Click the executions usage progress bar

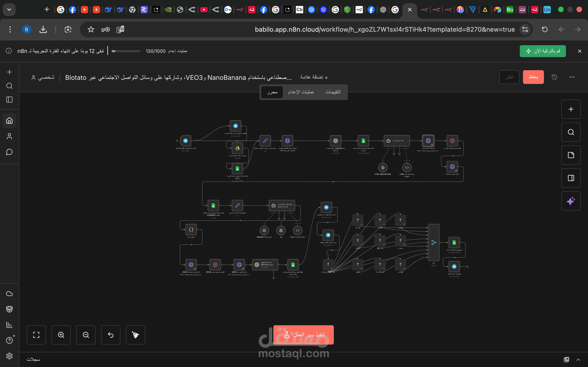pyautogui.click(x=126, y=51)
